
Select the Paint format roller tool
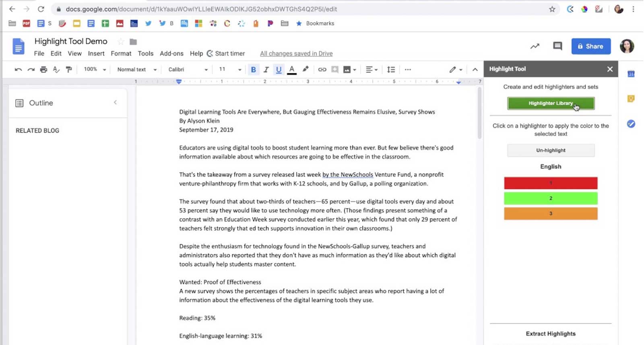[x=69, y=70]
